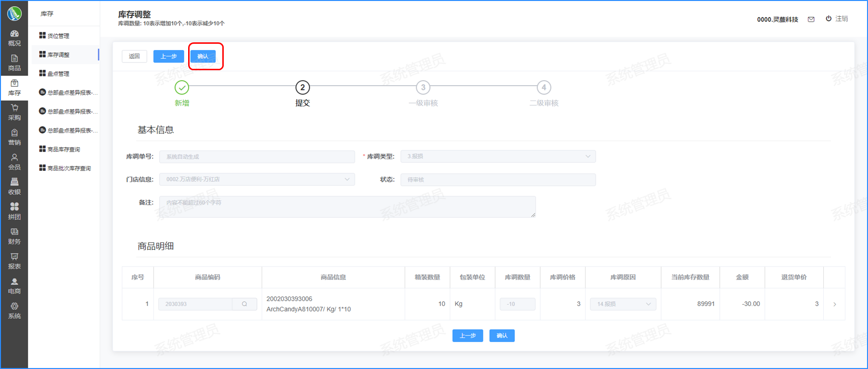Viewport: 868px width, 369px height.
Task: Expand the 库调类型 dropdown showing 3.报损
Action: (x=498, y=156)
